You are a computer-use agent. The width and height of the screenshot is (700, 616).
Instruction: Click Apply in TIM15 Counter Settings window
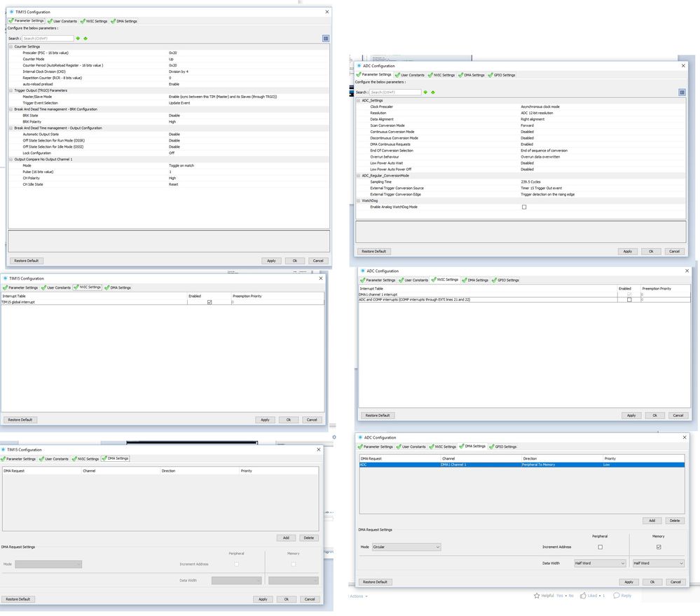271,261
